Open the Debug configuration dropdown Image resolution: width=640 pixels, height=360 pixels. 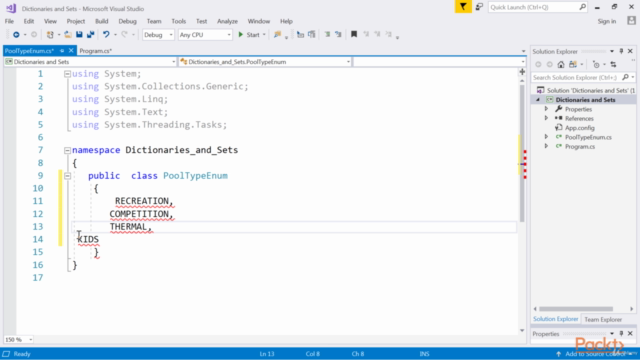tap(158, 35)
